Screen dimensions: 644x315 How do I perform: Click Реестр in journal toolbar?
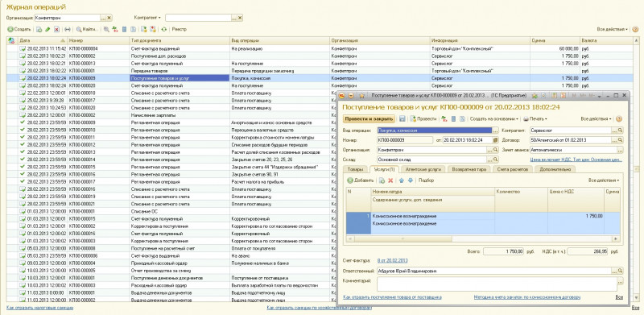coord(179,29)
